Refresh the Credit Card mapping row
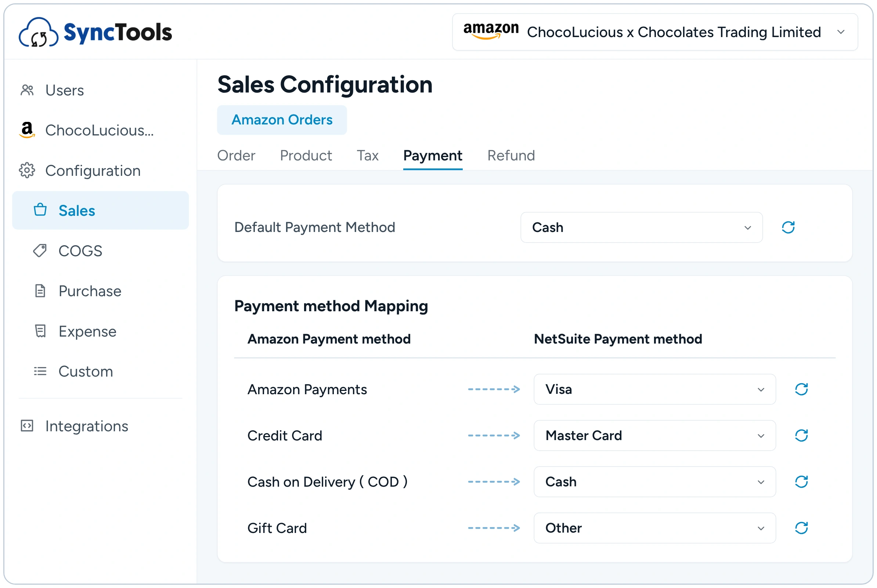Screen dimensions: 877x588 [x=801, y=435]
